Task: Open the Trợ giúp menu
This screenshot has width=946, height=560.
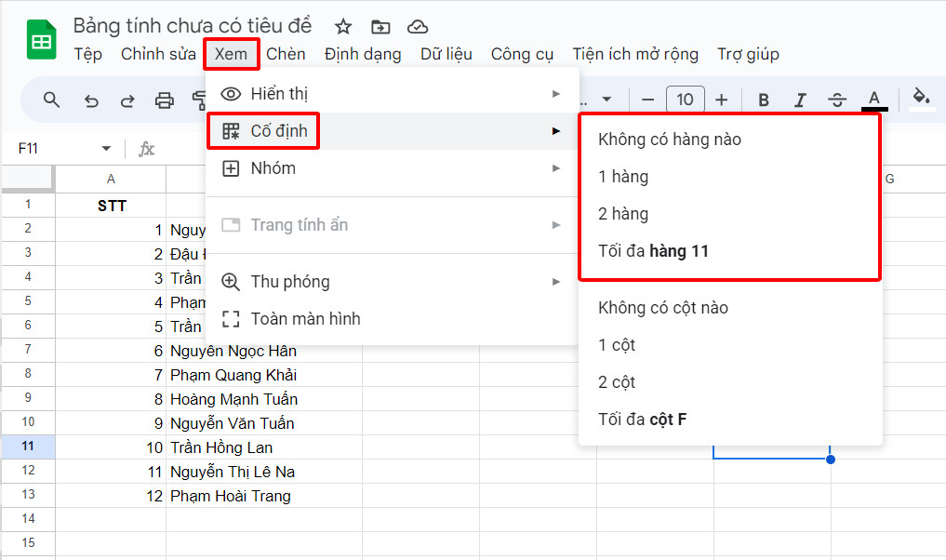Action: coord(748,54)
